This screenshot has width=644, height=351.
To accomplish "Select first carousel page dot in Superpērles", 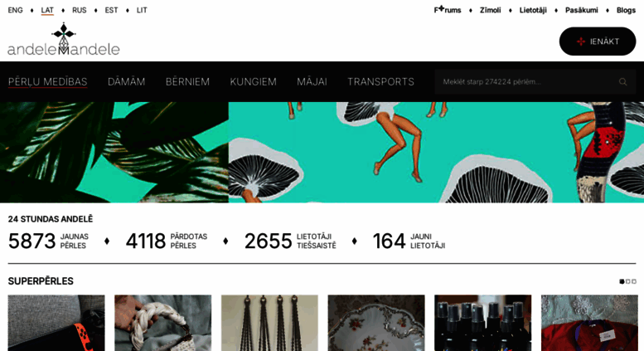I will click(622, 281).
